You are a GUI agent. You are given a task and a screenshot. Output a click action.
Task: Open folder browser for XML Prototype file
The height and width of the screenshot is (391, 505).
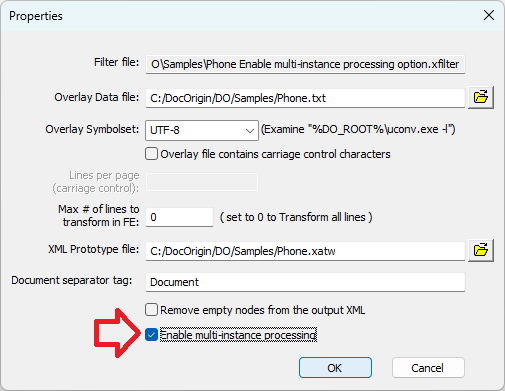(481, 250)
